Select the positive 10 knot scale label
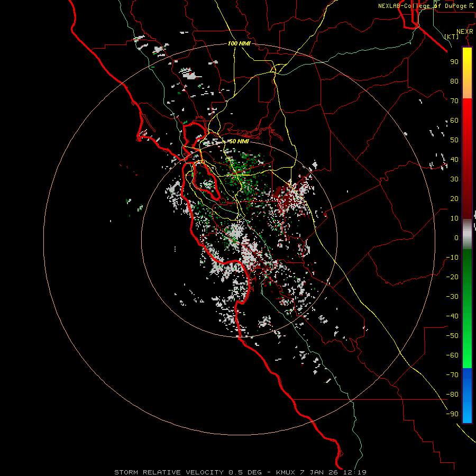 454,218
